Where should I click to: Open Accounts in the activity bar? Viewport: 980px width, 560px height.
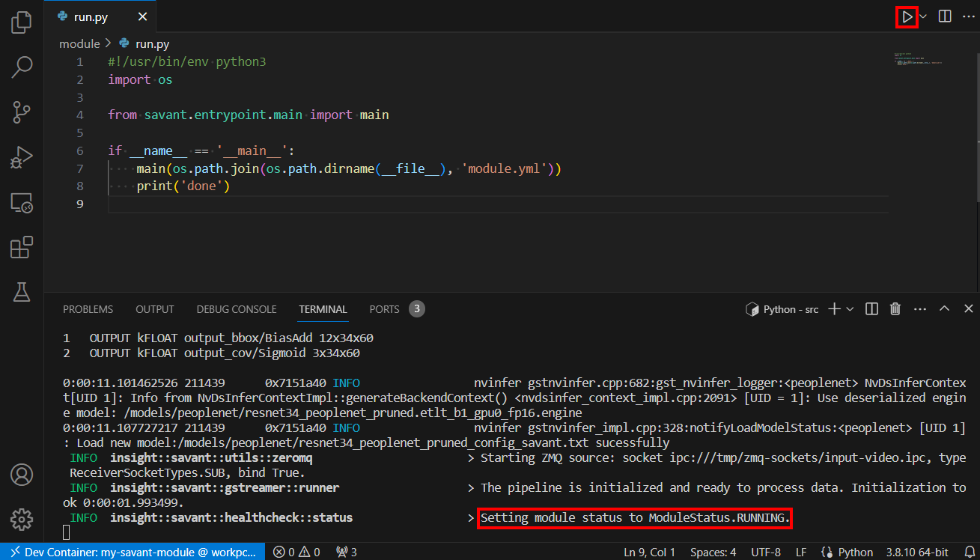(21, 475)
